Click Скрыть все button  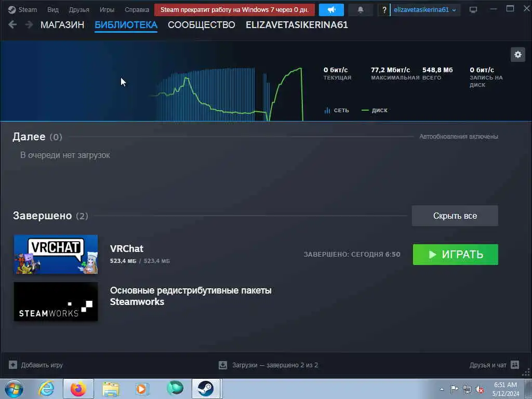point(455,216)
